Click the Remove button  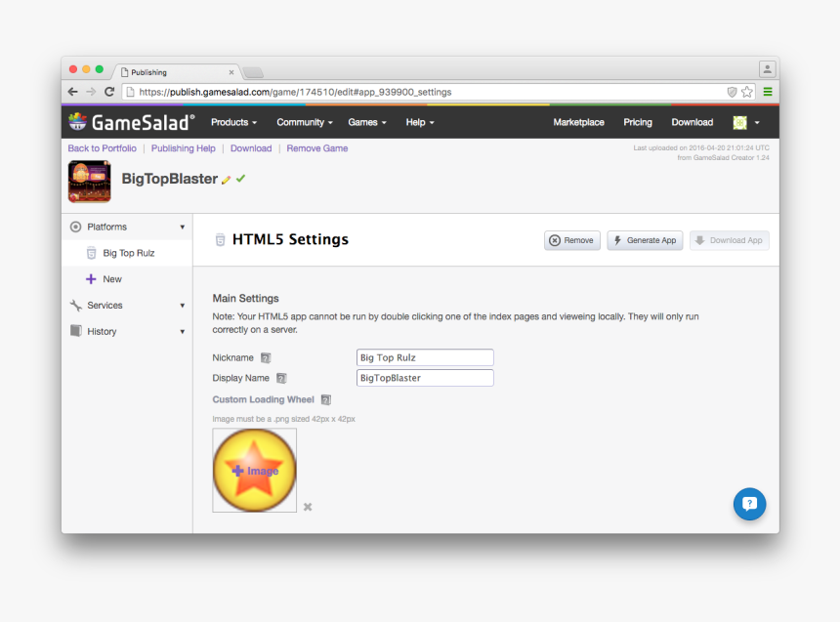click(572, 240)
